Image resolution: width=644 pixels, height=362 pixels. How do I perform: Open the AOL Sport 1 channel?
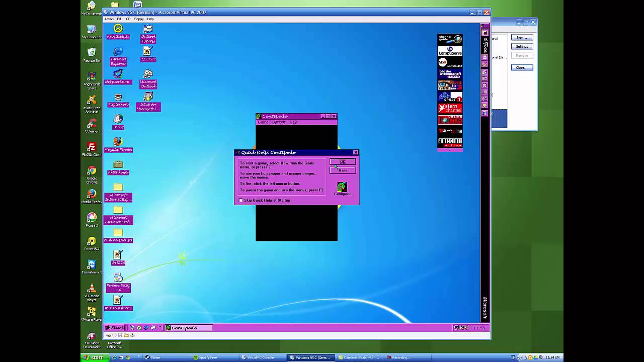pos(450,97)
